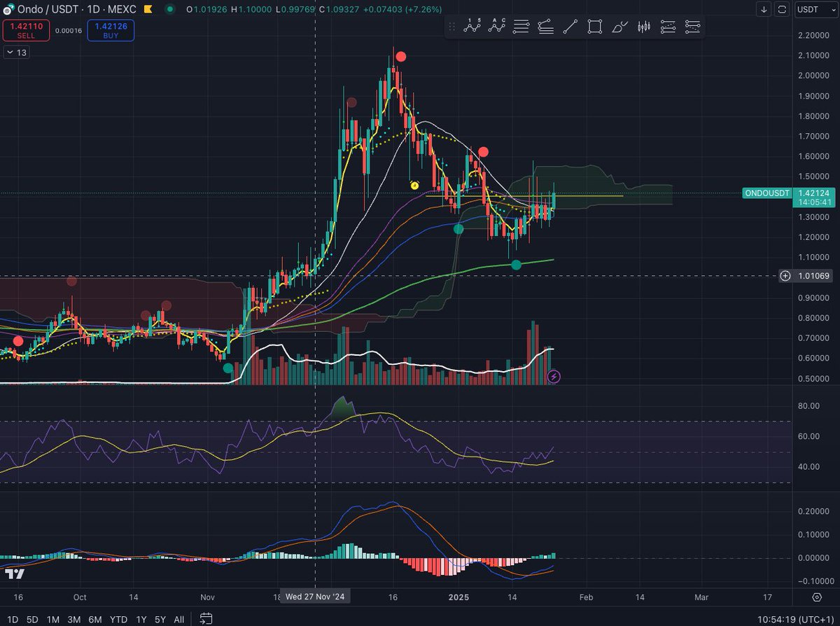The image size is (840, 626).
Task: Click the plus icon beside 1.01069 price label
Action: (x=785, y=276)
